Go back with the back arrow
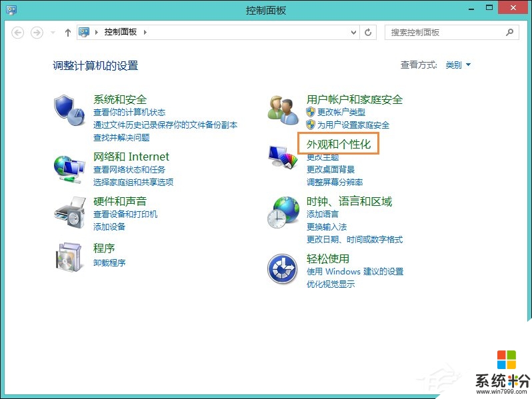Viewport: 532px width, 399px height. pos(17,33)
